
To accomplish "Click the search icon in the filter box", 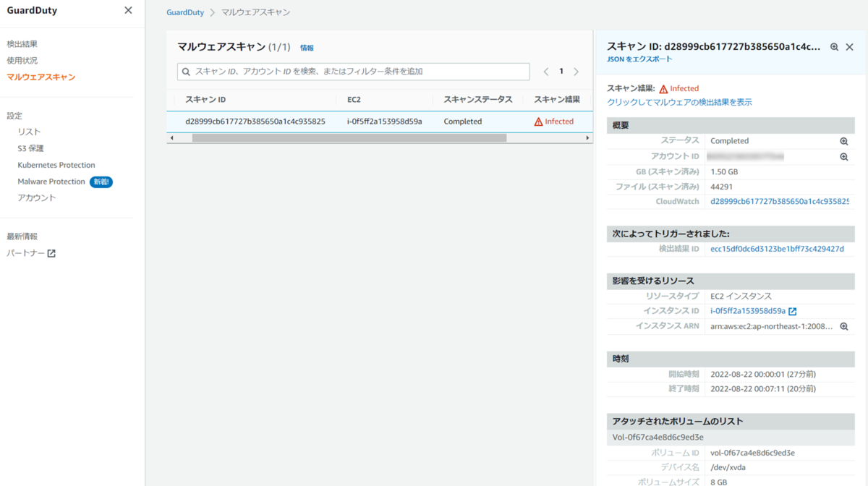I will (x=186, y=72).
